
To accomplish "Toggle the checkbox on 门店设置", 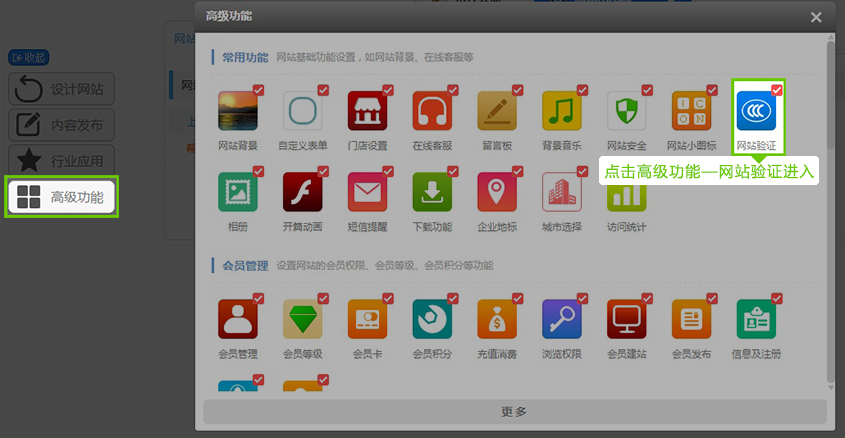I will (388, 90).
